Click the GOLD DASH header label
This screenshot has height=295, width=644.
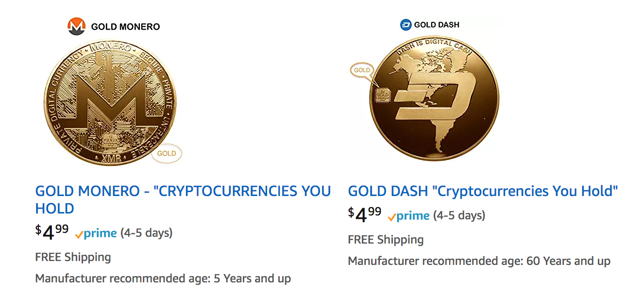436,25
